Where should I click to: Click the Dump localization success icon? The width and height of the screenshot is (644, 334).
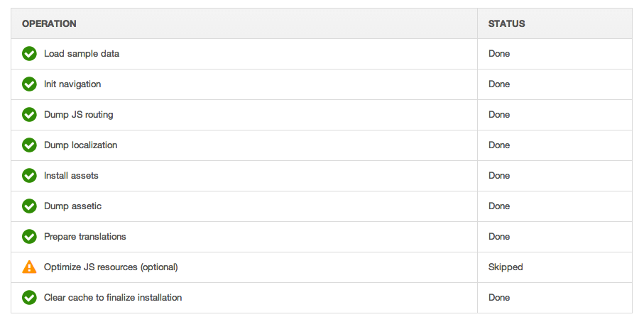(29, 145)
